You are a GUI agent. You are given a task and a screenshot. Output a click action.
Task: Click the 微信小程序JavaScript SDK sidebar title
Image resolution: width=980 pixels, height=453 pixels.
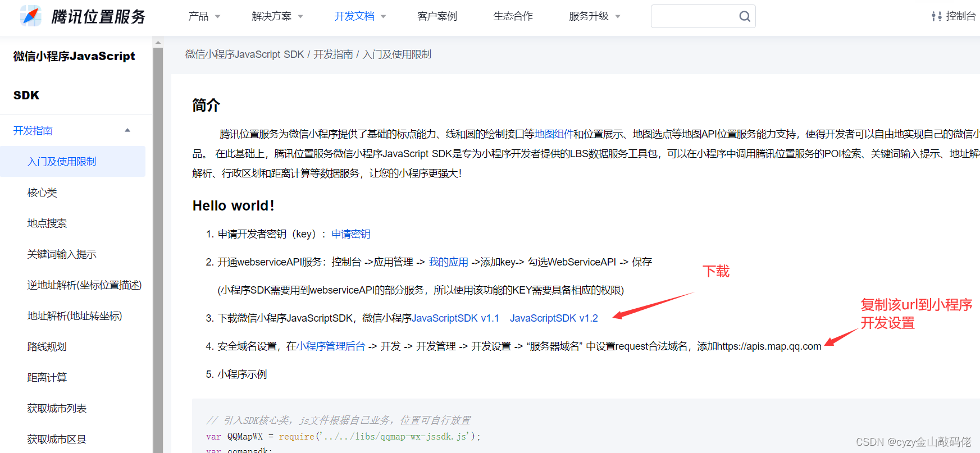tap(74, 76)
